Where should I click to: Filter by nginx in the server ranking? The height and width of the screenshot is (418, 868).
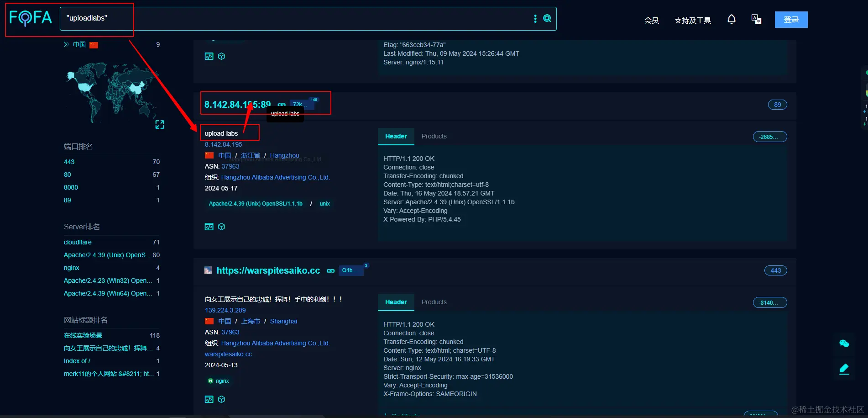(72, 268)
